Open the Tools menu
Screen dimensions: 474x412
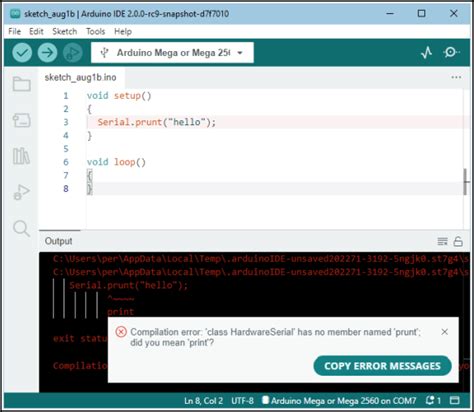pos(95,32)
